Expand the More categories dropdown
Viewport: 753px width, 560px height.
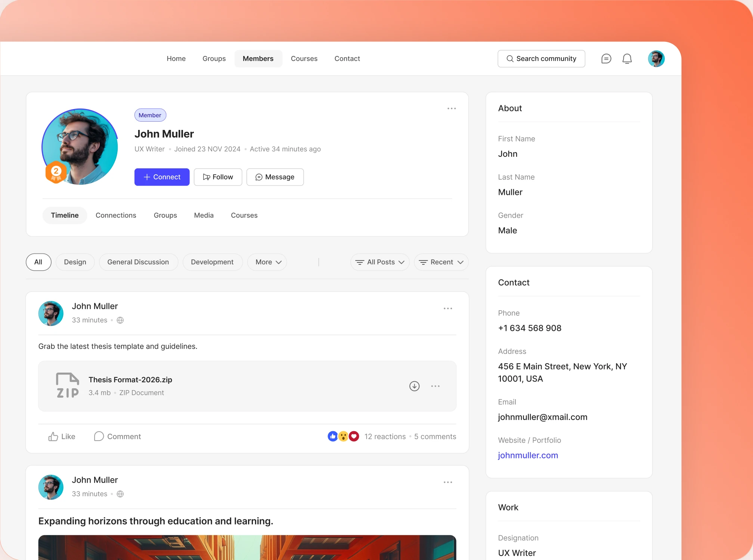click(267, 262)
